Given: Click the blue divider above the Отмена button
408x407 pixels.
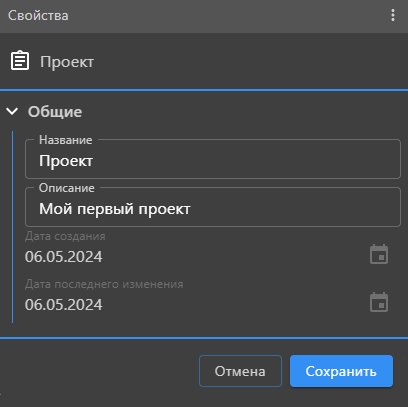Looking at the screenshot, I should tap(204, 338).
